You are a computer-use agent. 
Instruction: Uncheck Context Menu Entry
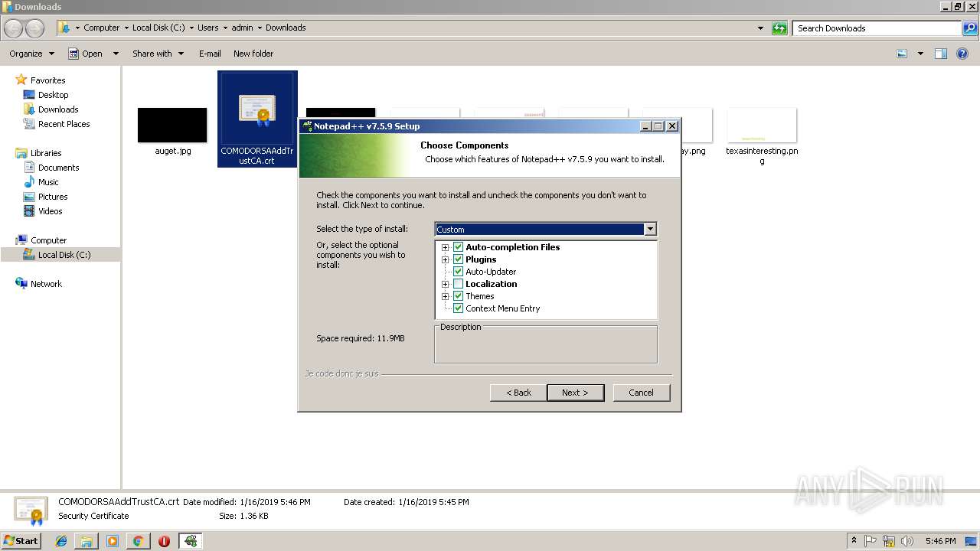459,308
